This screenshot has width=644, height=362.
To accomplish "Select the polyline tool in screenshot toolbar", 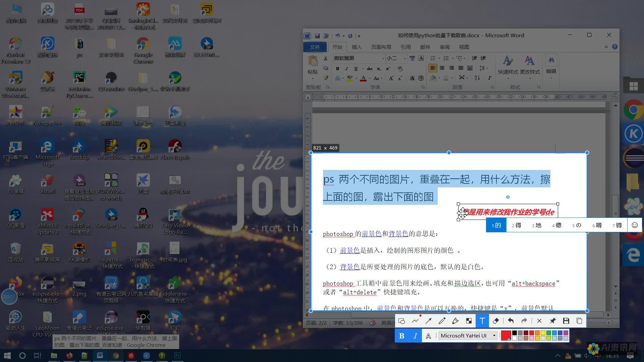I will point(415,321).
